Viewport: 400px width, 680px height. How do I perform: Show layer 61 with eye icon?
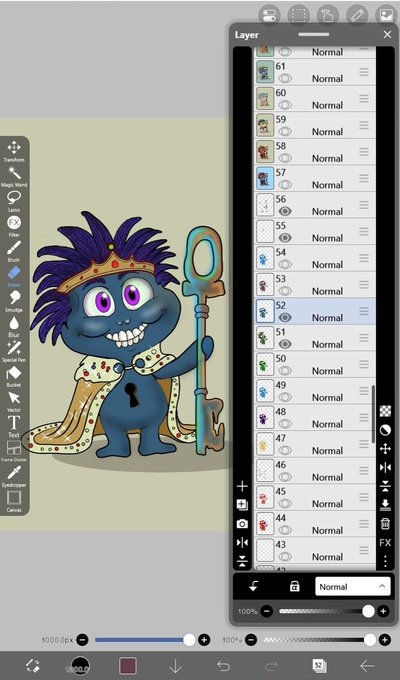285,78
